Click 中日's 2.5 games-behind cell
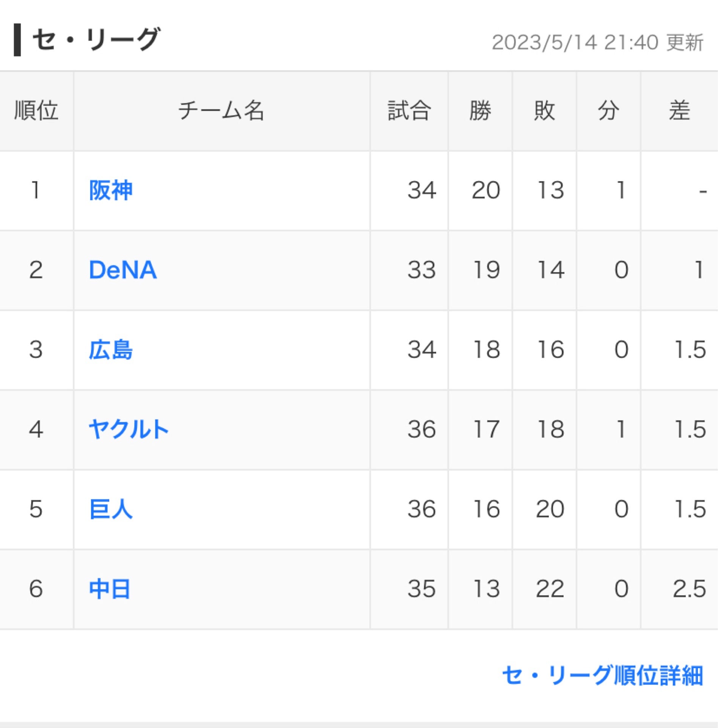 pyautogui.click(x=689, y=589)
